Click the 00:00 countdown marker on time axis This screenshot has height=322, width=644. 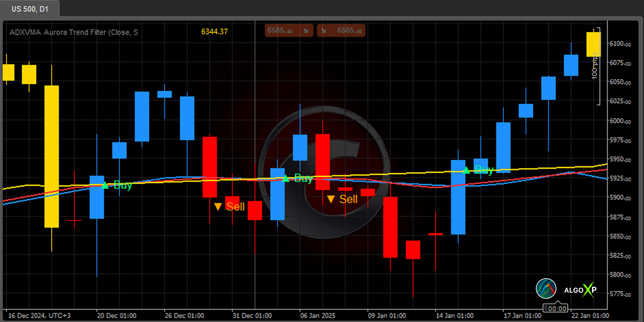pos(556,309)
